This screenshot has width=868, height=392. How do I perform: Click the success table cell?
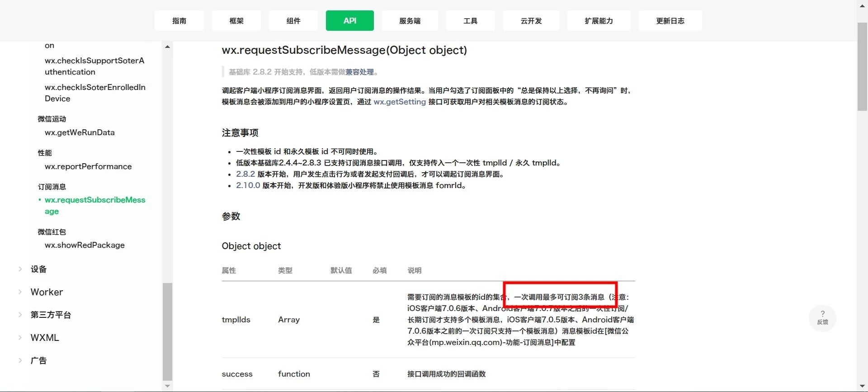click(x=237, y=374)
